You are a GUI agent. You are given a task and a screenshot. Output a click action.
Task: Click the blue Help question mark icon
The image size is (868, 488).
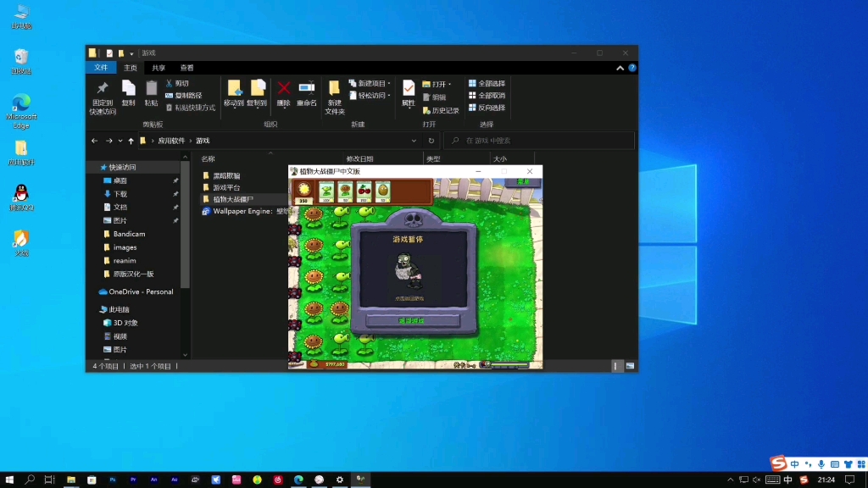[632, 68]
